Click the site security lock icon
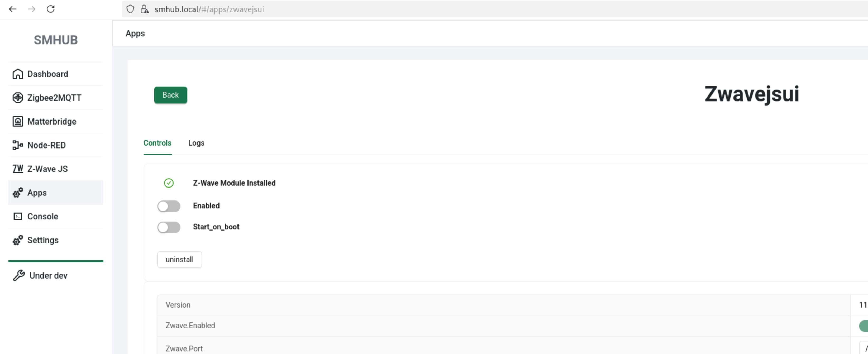 145,9
